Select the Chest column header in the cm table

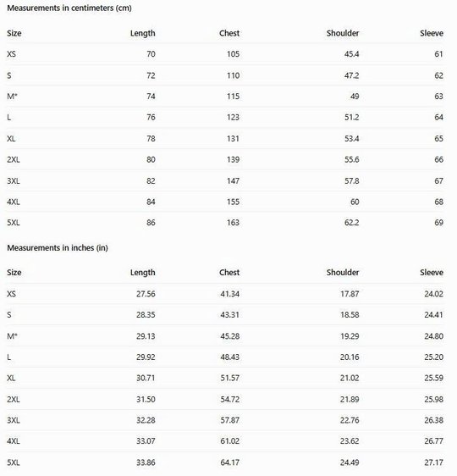[229, 33]
